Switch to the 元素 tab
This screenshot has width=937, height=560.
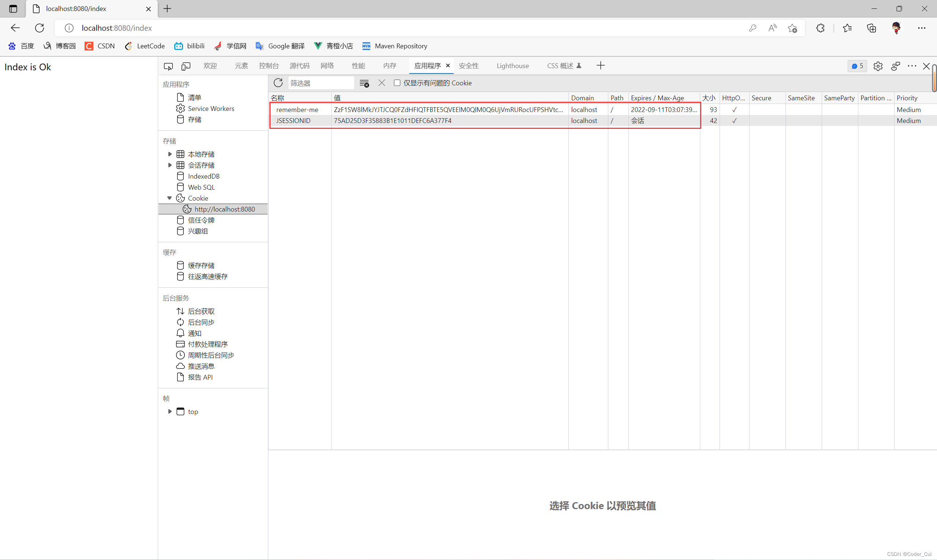coord(242,66)
